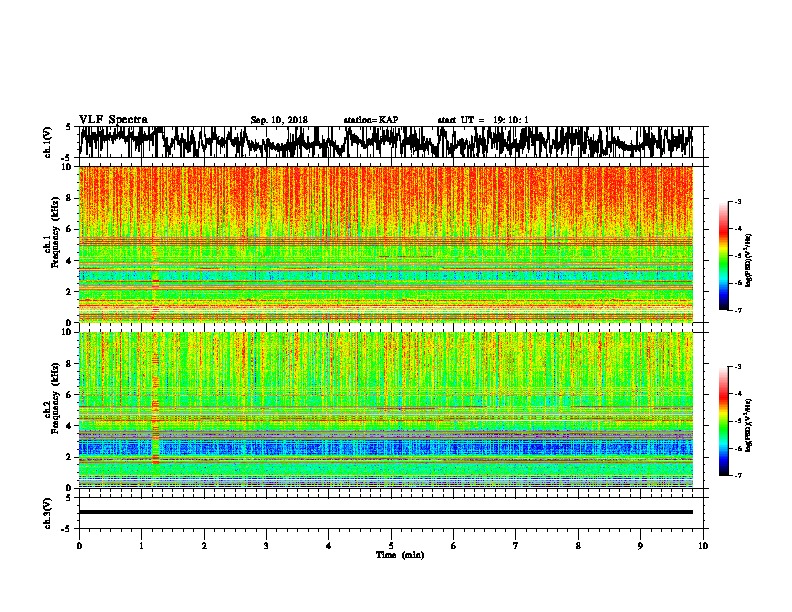Viewport: 792px width, 612px height.
Task: Click time axis tick label "5"
Action: click(391, 546)
